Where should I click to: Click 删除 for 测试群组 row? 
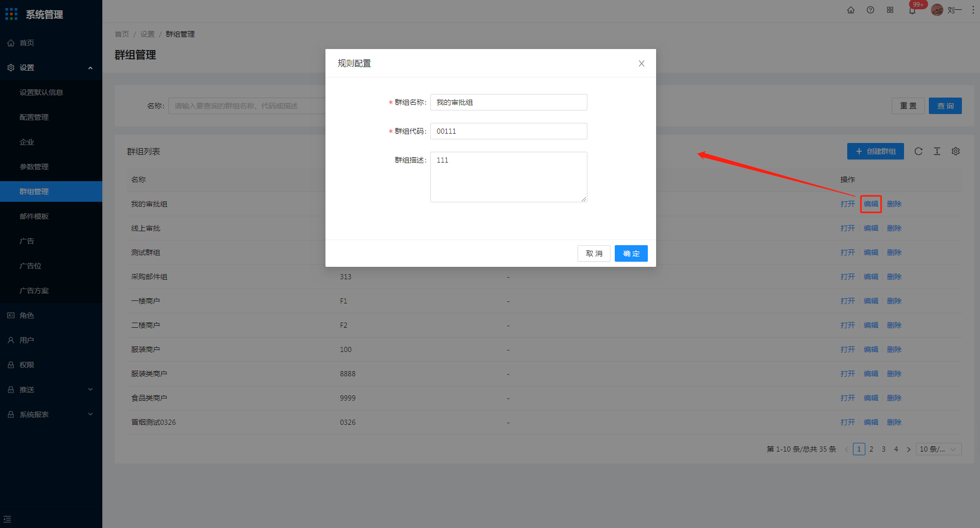[x=894, y=252]
